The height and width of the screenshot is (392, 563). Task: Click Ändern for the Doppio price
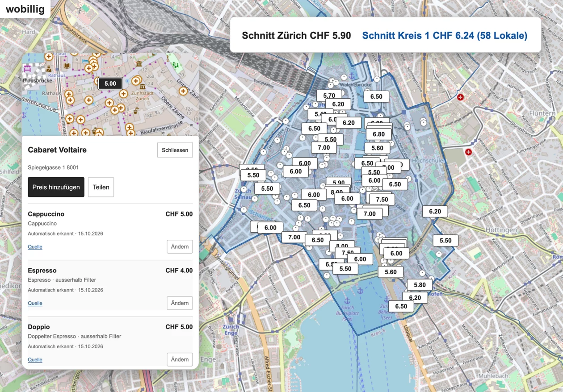[180, 359]
